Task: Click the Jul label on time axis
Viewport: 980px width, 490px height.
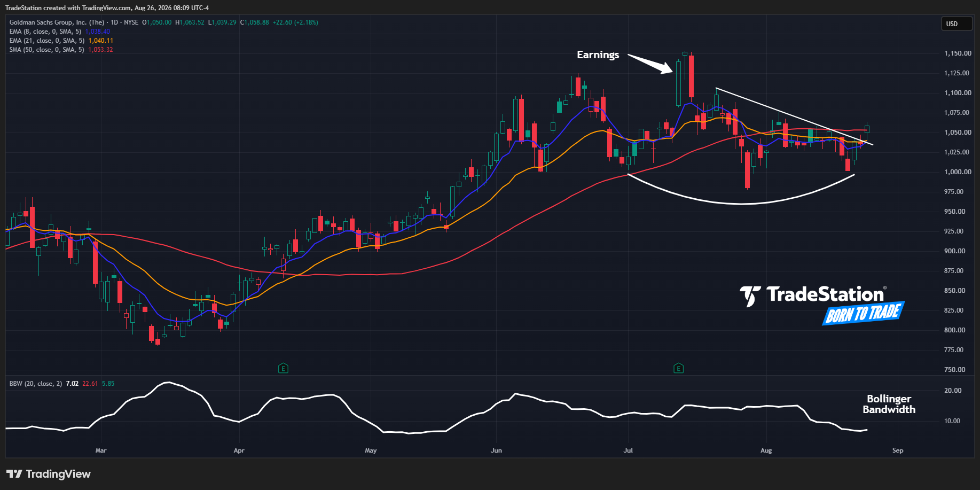Action: coord(628,450)
